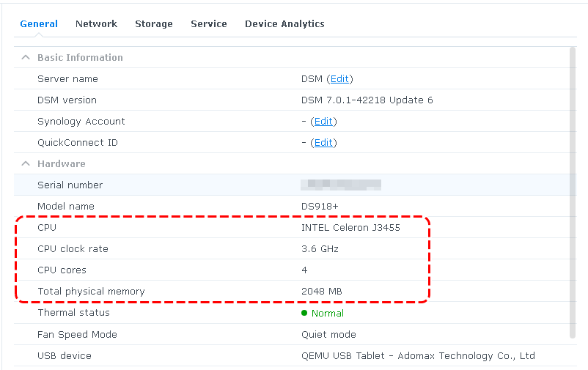The height and width of the screenshot is (370, 588).
Task: Click Edit link for QuickConnect ID
Action: click(323, 142)
